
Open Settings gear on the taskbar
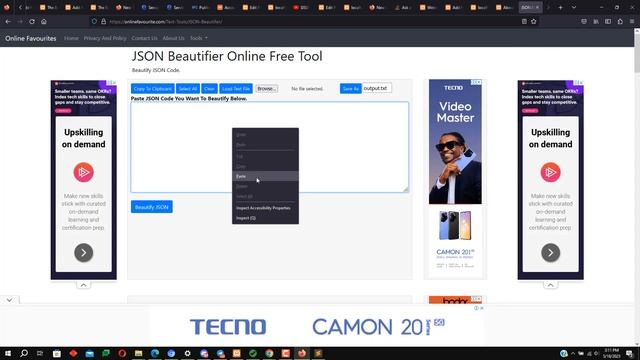pos(187,353)
